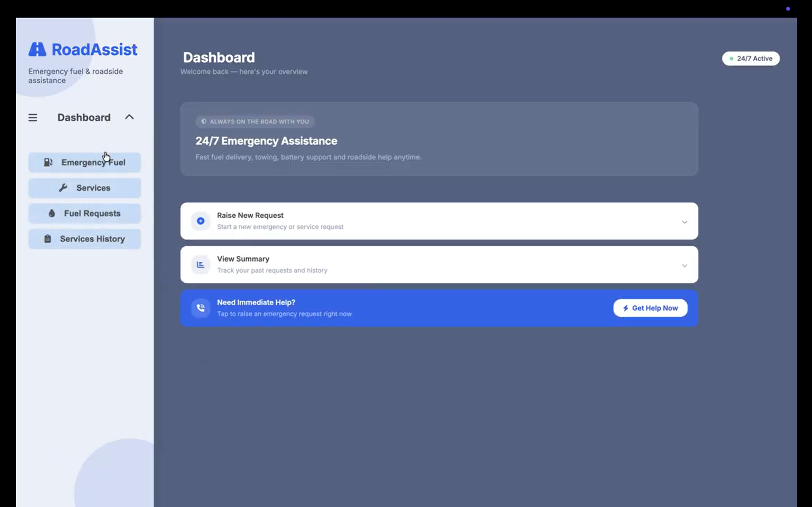The image size is (812, 507).
Task: Click the droplet icon beside Fuel Requests
Action: [52, 214]
